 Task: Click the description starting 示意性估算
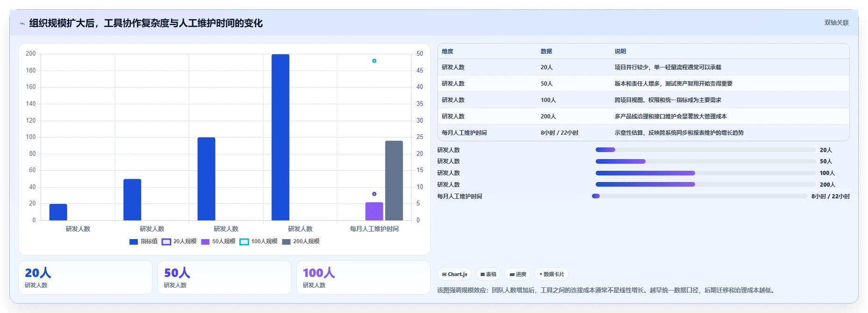click(x=679, y=133)
